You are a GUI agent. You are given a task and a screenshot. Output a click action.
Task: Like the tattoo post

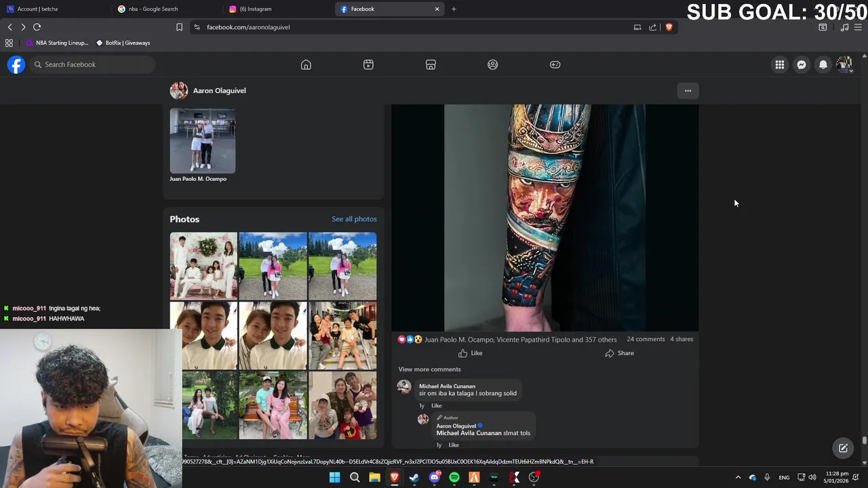click(470, 353)
